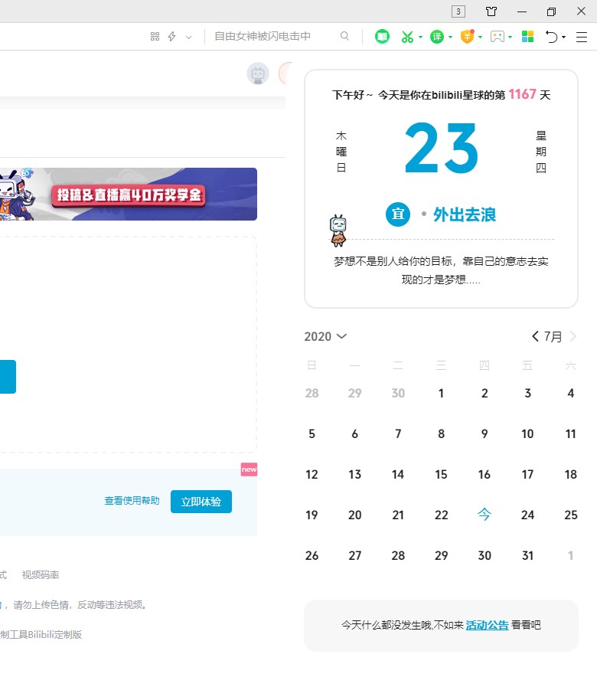This screenshot has height=700, width=597.
Task: Select July 27 in the calendar
Action: [354, 556]
